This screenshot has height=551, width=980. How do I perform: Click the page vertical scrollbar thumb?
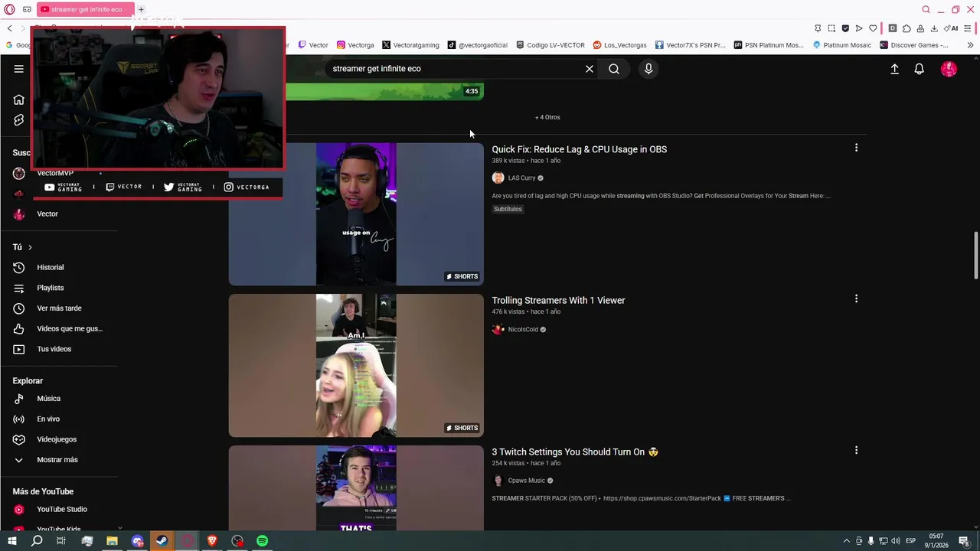click(975, 255)
